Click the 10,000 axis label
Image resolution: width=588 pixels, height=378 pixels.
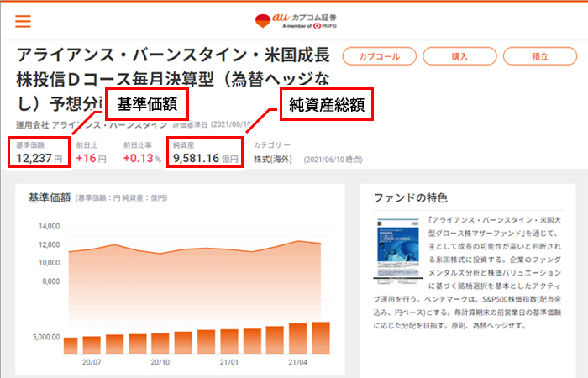pyautogui.click(x=49, y=263)
